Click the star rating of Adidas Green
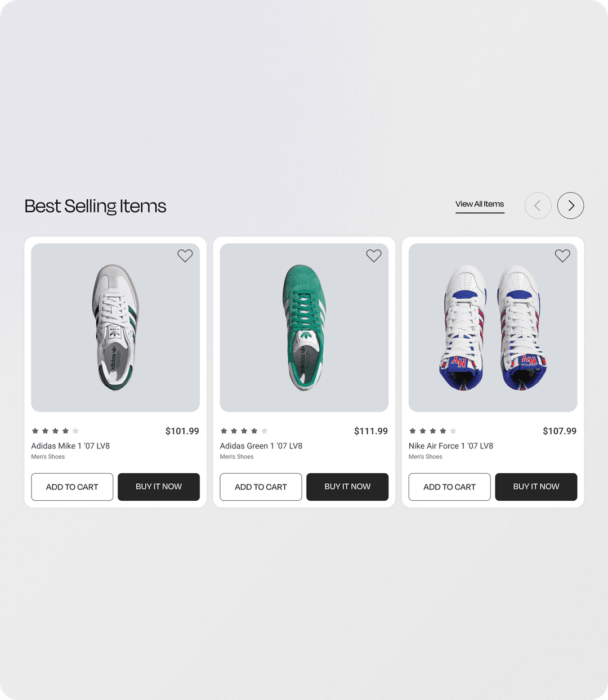Viewport: 608px width, 700px height. coord(244,431)
